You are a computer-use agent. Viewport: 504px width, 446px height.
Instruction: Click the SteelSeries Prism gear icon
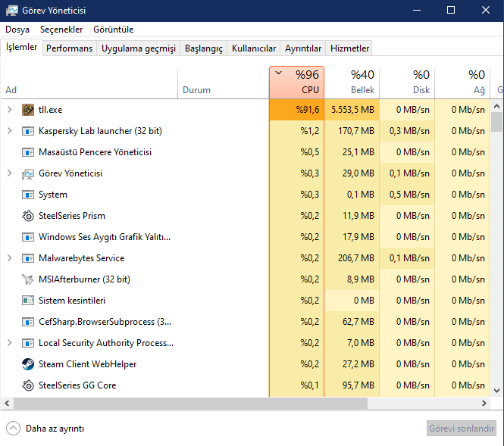28,216
